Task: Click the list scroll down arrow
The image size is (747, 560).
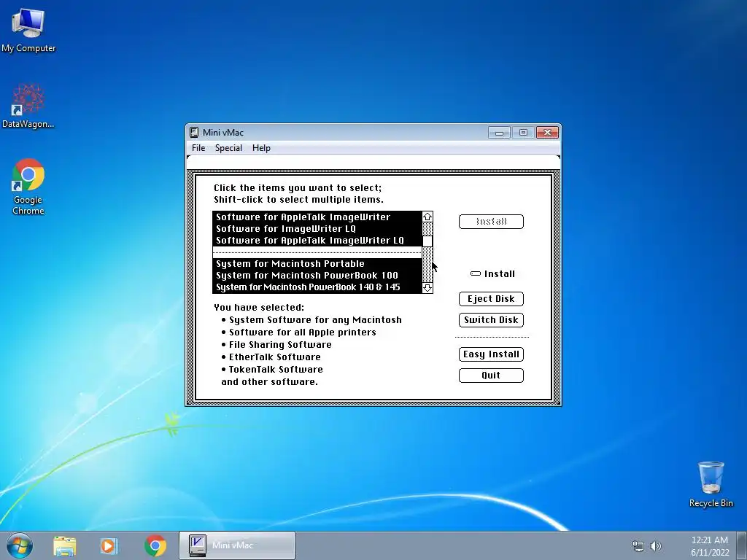Action: pyautogui.click(x=427, y=288)
